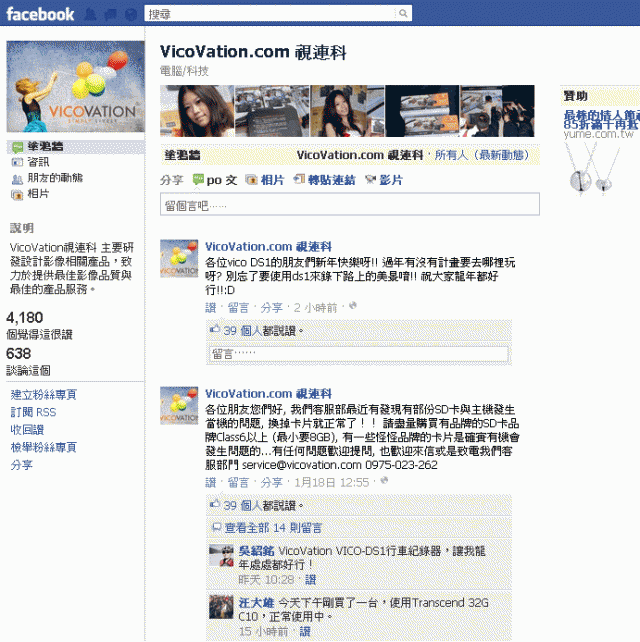This screenshot has width=640, height=642.
Task: Click 收回讚 unlike link
Action: 27,430
